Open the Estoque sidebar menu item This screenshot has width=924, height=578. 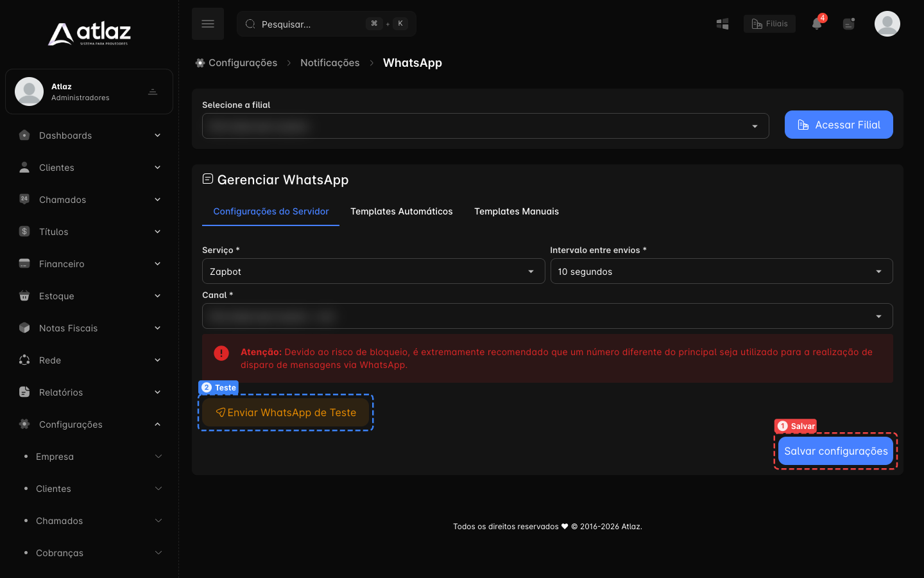point(89,296)
